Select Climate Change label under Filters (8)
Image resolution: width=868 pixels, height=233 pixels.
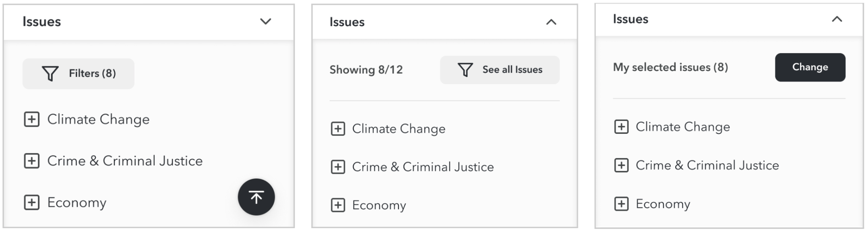coord(98,120)
